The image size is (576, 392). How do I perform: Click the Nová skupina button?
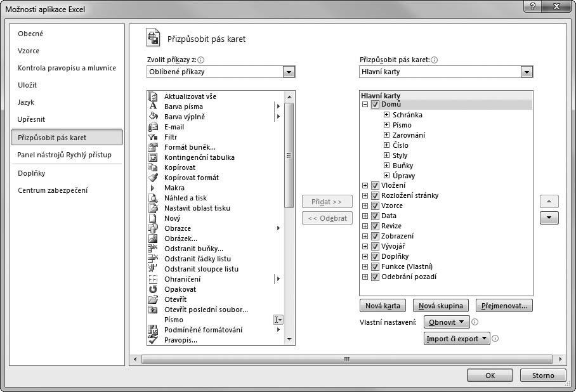click(x=441, y=306)
